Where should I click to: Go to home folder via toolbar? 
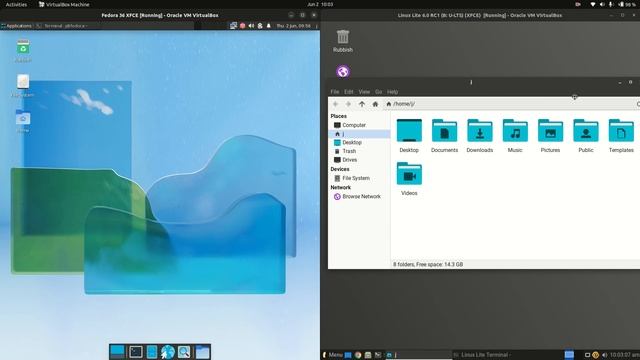tap(375, 104)
